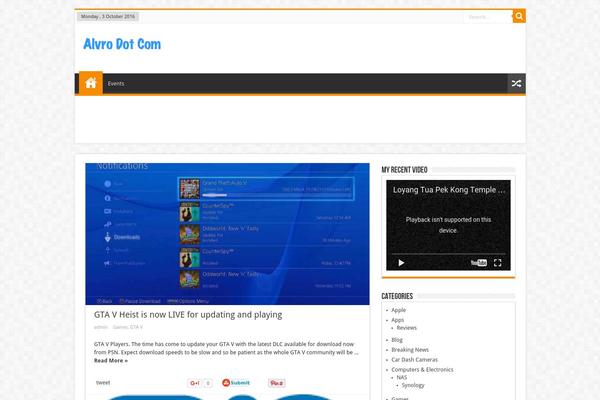The height and width of the screenshot is (400, 600).
Task: Open the video on YouTube logo
Action: (x=479, y=263)
